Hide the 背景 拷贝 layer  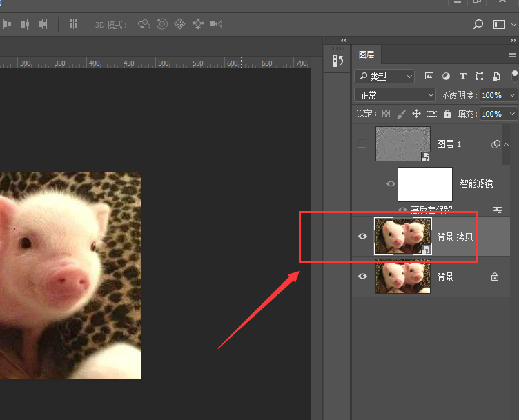pos(362,237)
